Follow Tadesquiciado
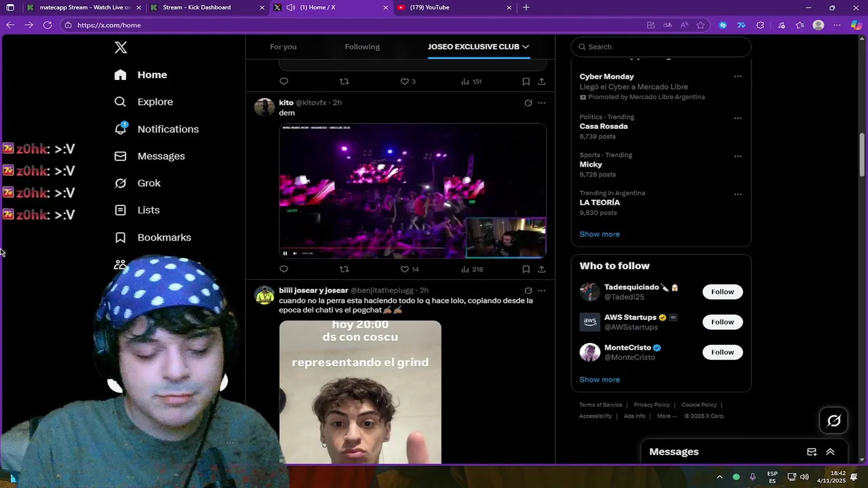The height and width of the screenshot is (488, 868). tap(722, 291)
